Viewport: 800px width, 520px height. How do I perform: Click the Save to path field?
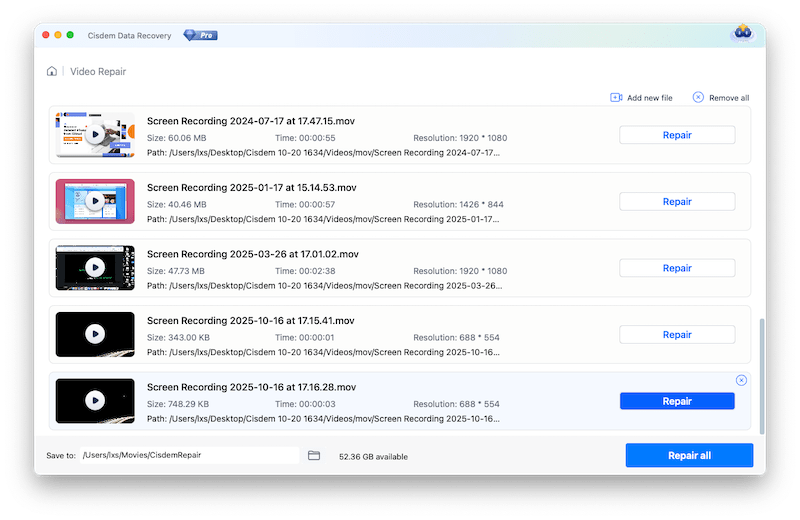tap(188, 456)
